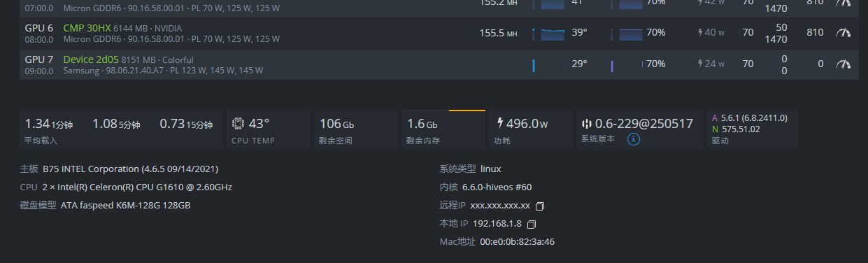Click the lightning icon beside 24 w on GPU 7
Viewport: 868px width, 263px height.
pyautogui.click(x=700, y=64)
